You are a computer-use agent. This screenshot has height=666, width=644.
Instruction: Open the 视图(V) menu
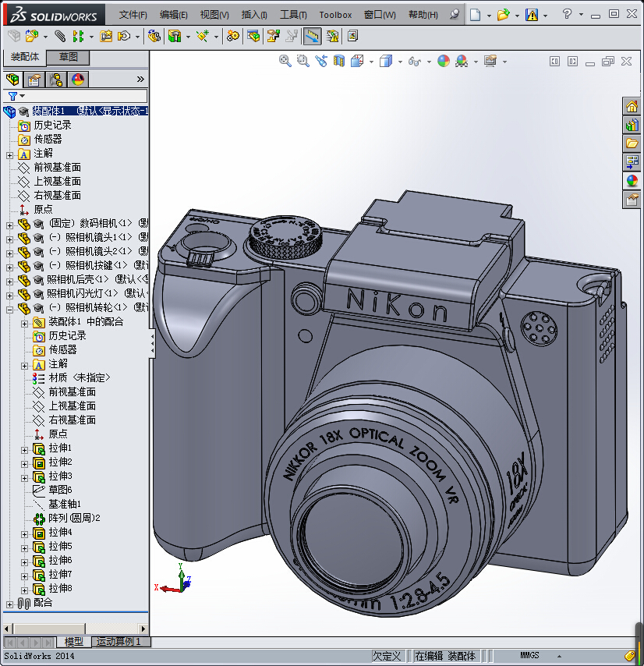click(x=214, y=15)
